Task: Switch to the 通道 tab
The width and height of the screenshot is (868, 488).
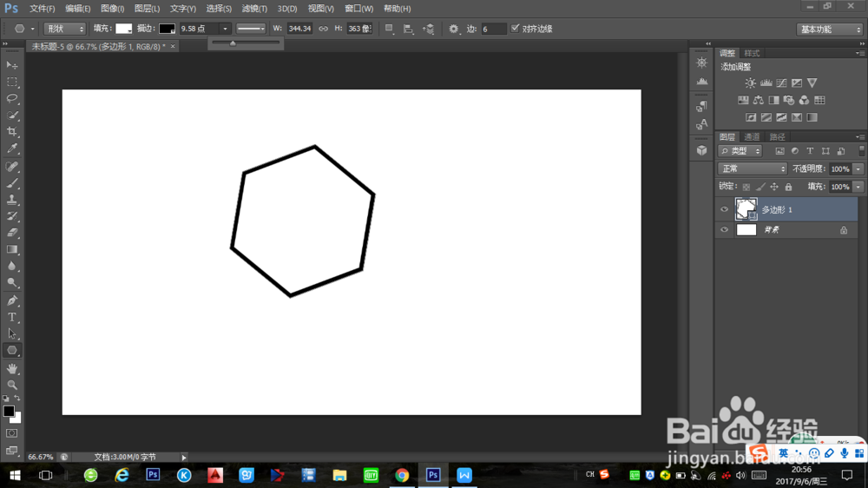Action: [752, 137]
